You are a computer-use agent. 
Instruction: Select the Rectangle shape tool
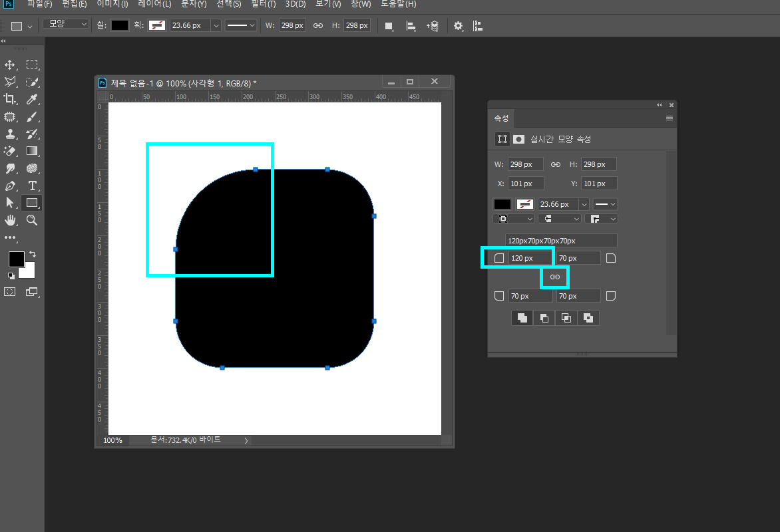tap(32, 203)
